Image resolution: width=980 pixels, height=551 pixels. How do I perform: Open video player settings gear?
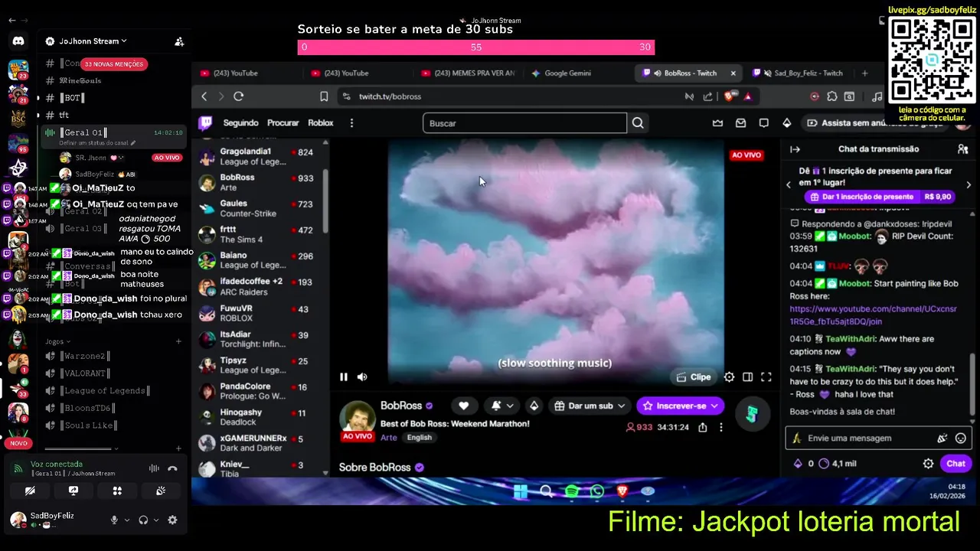pos(729,377)
